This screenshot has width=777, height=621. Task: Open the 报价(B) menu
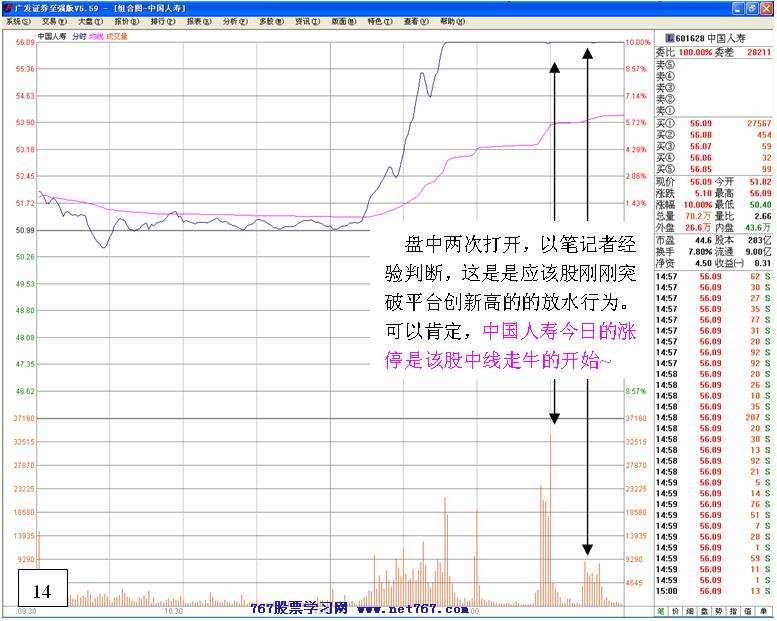(x=127, y=22)
